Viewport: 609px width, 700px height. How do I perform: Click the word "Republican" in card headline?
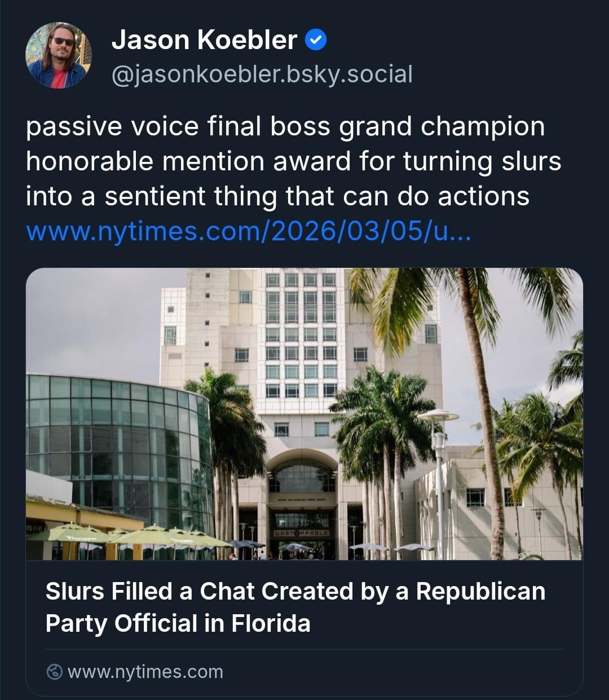(x=480, y=591)
